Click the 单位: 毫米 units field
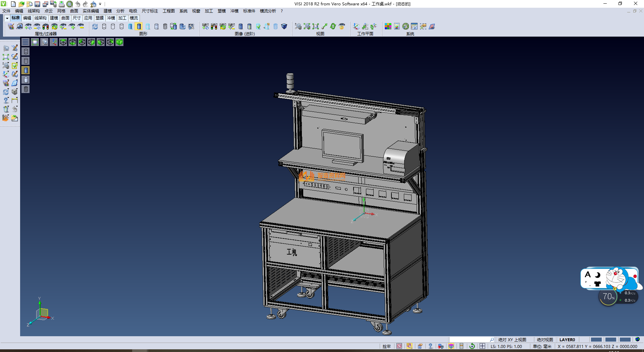Image resolution: width=644 pixels, height=352 pixels. (542, 346)
